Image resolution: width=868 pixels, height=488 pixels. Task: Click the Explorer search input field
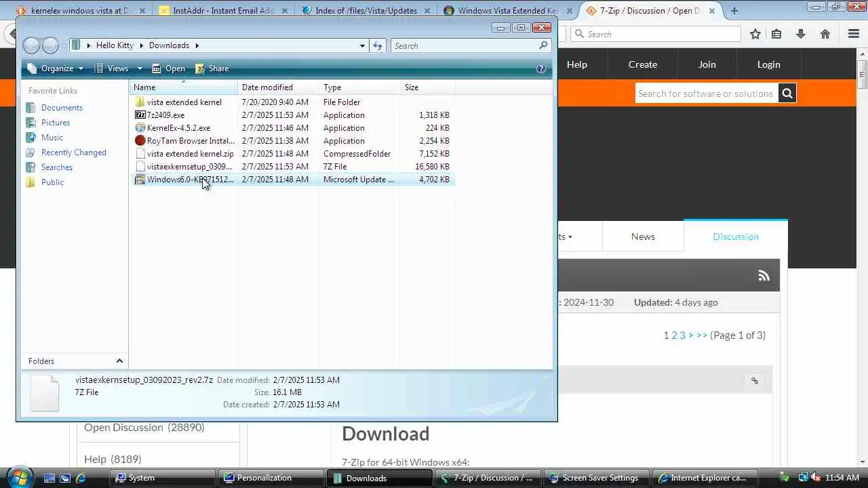pos(465,45)
